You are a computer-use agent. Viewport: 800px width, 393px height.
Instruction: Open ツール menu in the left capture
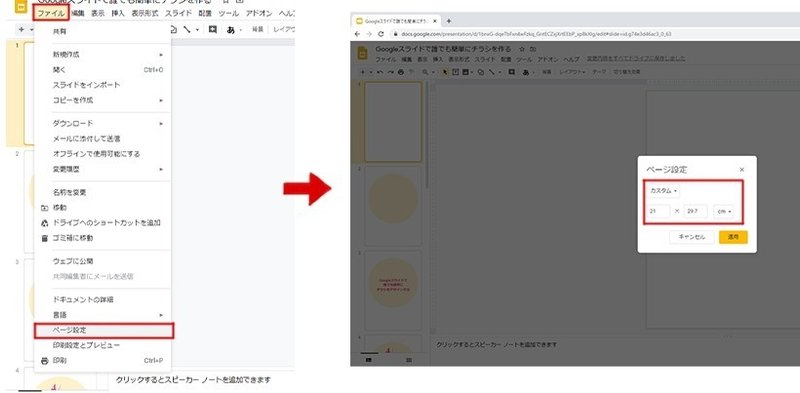[x=229, y=14]
